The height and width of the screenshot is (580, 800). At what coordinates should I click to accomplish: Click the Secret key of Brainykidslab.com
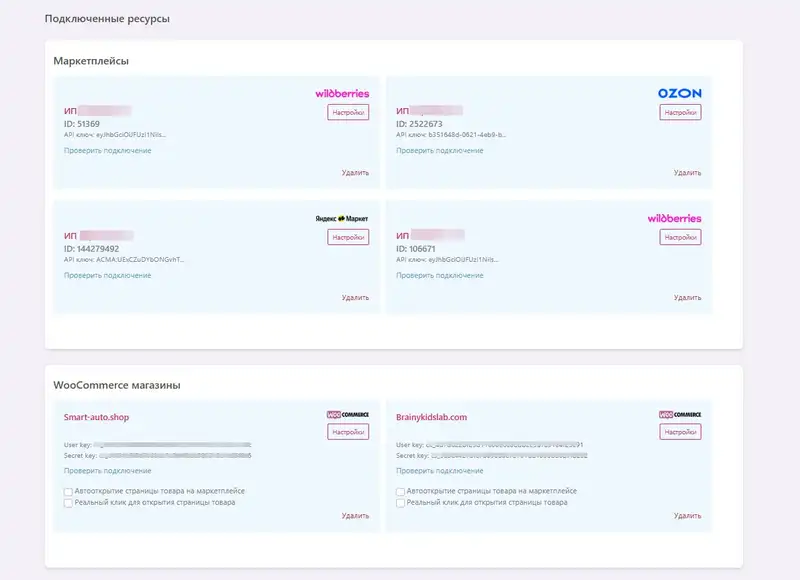click(x=492, y=456)
